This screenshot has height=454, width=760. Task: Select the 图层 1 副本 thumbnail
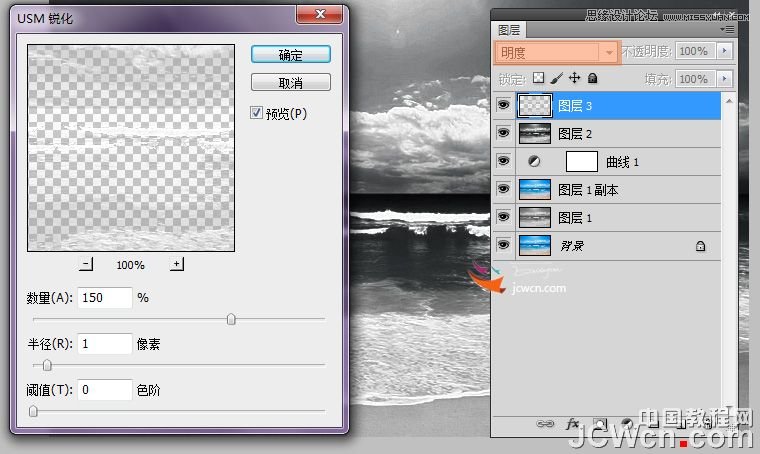(535, 189)
